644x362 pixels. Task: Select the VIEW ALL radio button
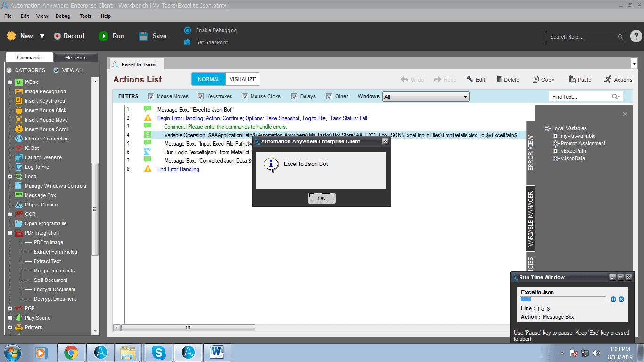coord(56,70)
